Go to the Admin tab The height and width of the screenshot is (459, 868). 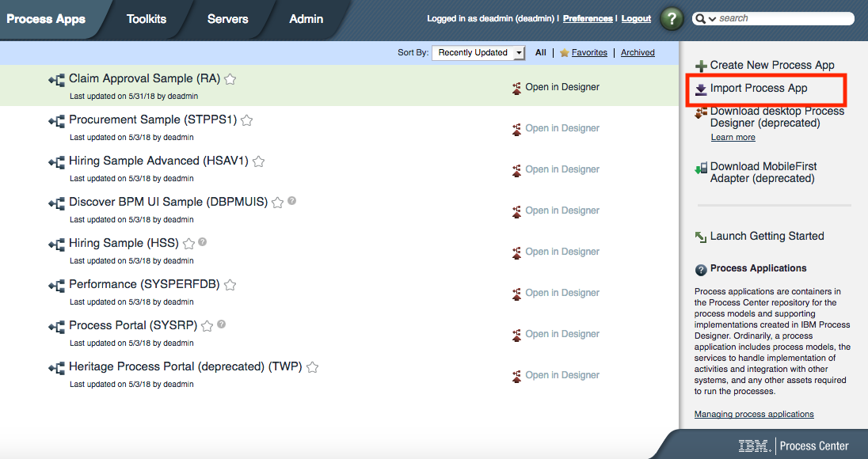click(306, 19)
